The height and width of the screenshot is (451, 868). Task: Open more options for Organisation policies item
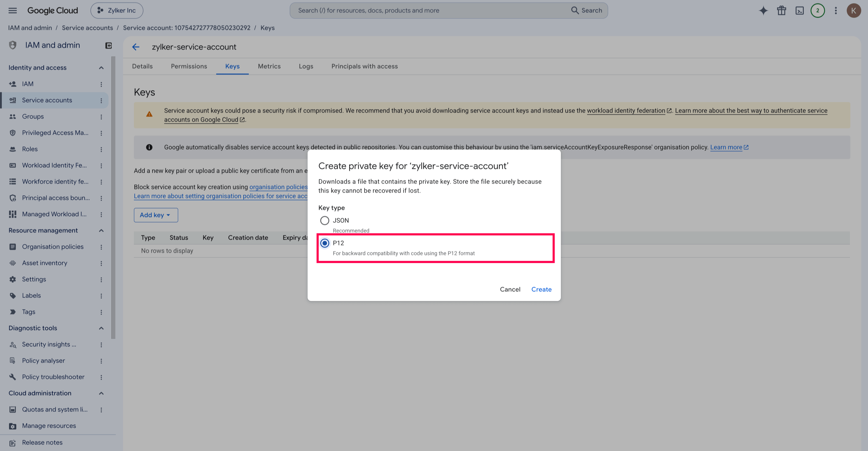coord(101,247)
